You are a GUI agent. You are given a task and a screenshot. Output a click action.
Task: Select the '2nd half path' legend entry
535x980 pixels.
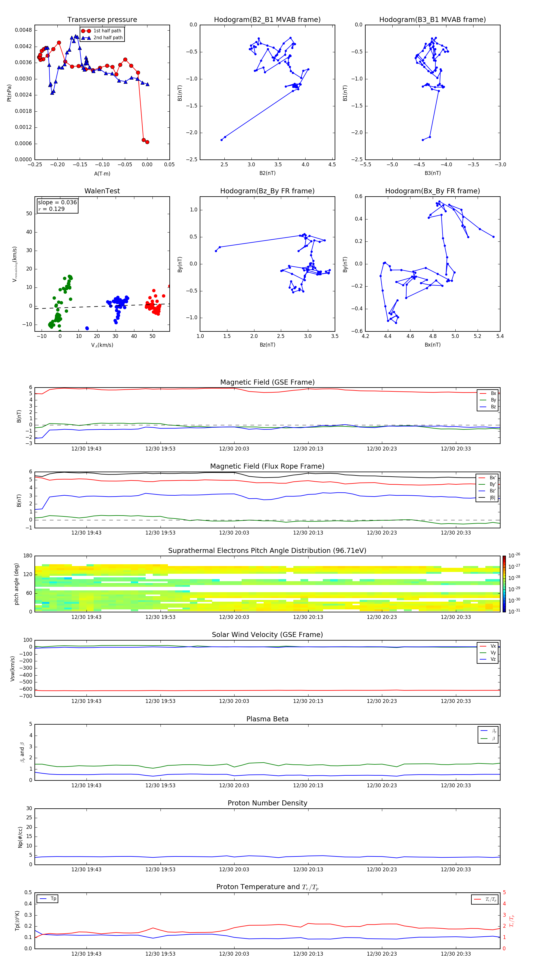103,38
